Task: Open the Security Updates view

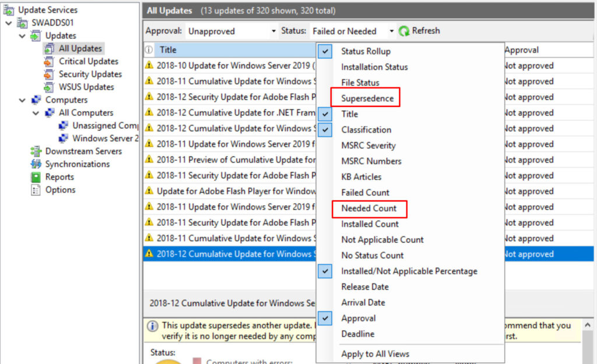Action: (87, 74)
